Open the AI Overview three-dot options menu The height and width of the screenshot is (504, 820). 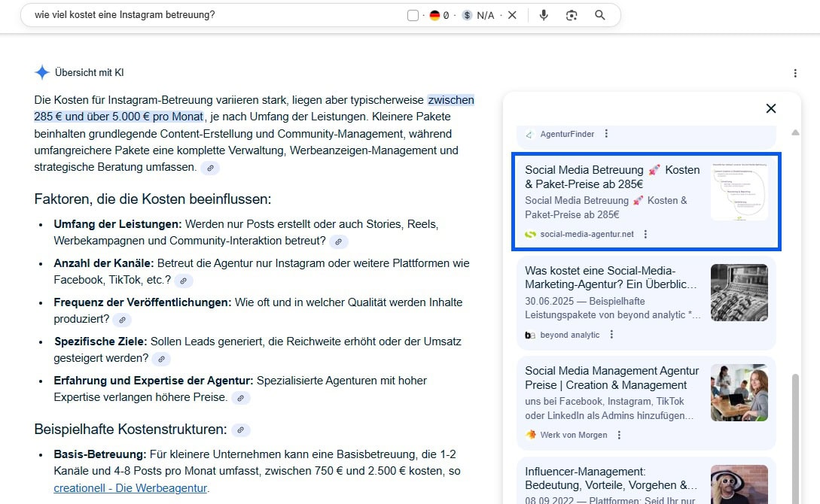(795, 72)
